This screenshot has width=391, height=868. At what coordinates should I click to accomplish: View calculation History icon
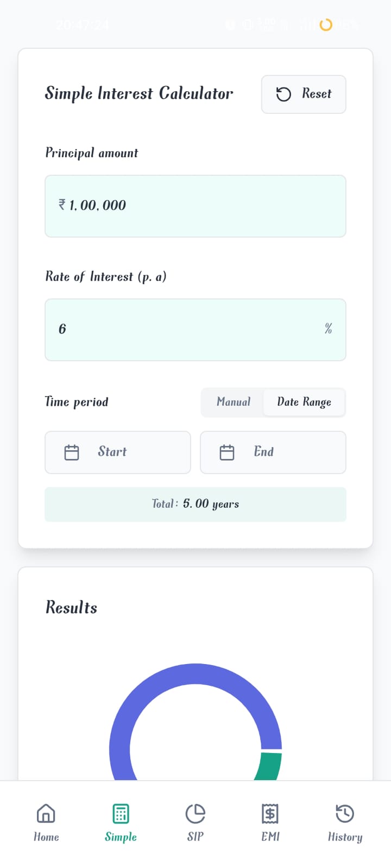pyautogui.click(x=344, y=814)
